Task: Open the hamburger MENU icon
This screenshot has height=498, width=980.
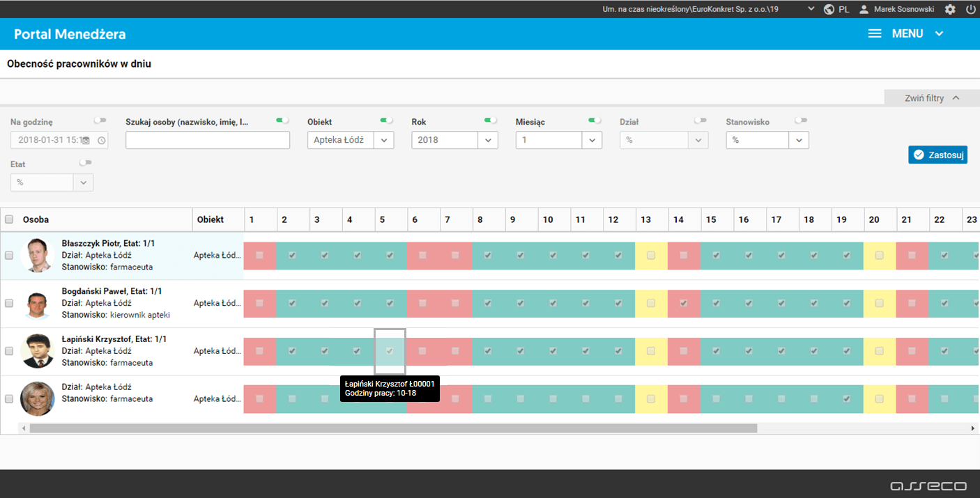Action: [875, 33]
